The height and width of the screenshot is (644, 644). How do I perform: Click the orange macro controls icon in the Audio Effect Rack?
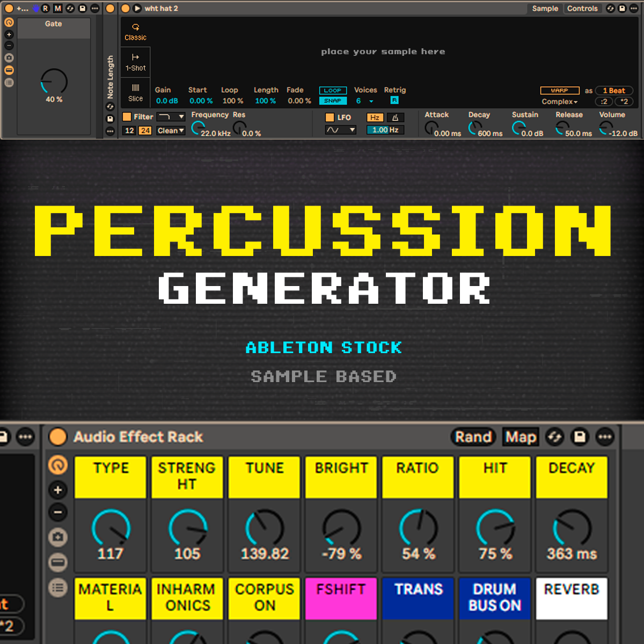pos(58,465)
